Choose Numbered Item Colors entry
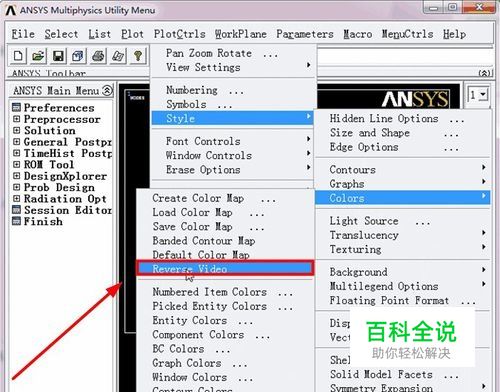 tap(226, 292)
